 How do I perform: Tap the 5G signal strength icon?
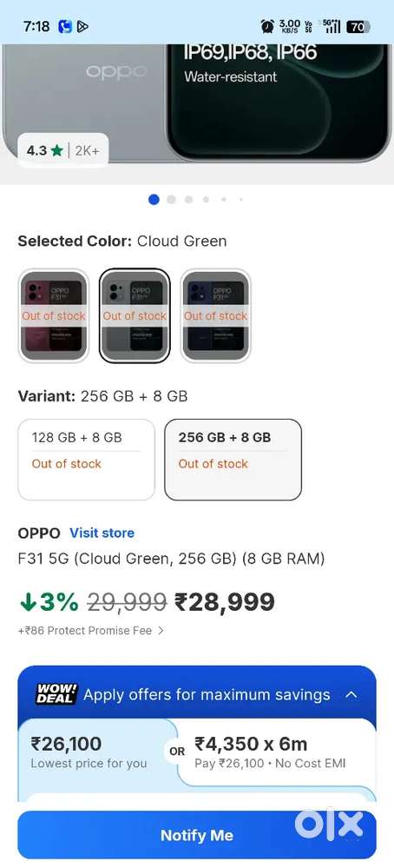[332, 26]
